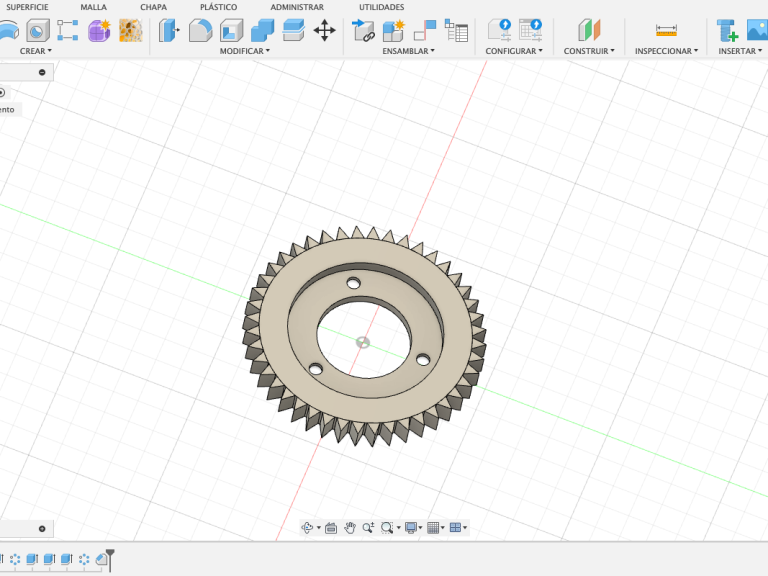The image size is (768, 576).
Task: Click the Measure ruler icon
Action: tap(666, 30)
